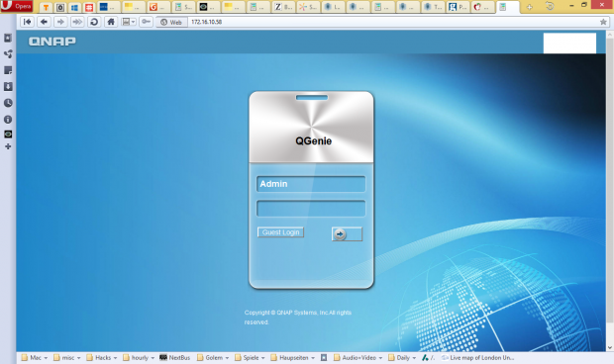614x364 pixels.
Task: Go forward one page
Action: 60,22
